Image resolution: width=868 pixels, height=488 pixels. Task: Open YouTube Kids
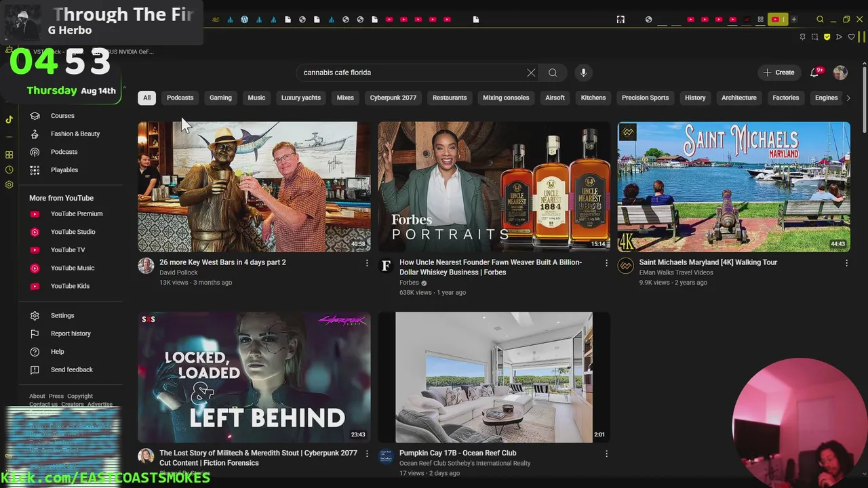tap(70, 286)
